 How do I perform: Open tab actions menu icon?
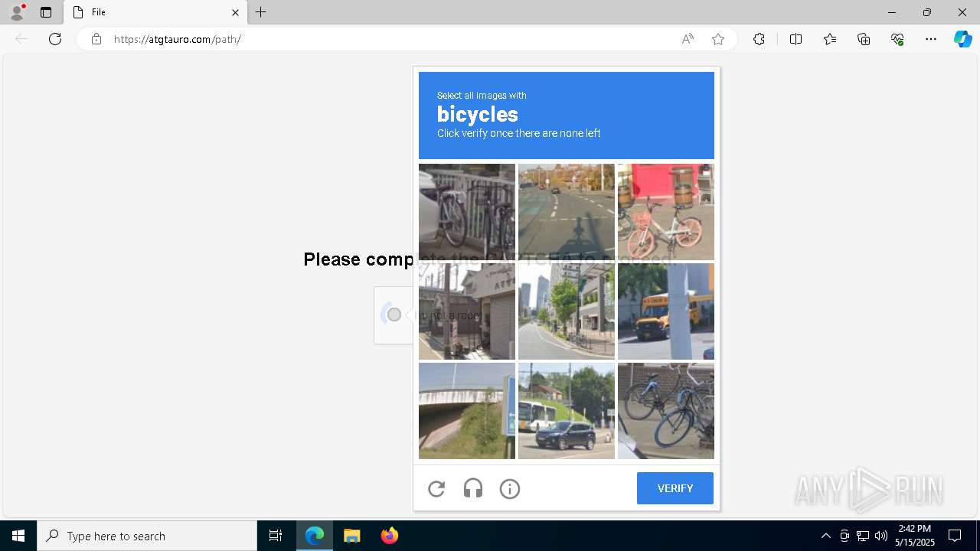[46, 12]
